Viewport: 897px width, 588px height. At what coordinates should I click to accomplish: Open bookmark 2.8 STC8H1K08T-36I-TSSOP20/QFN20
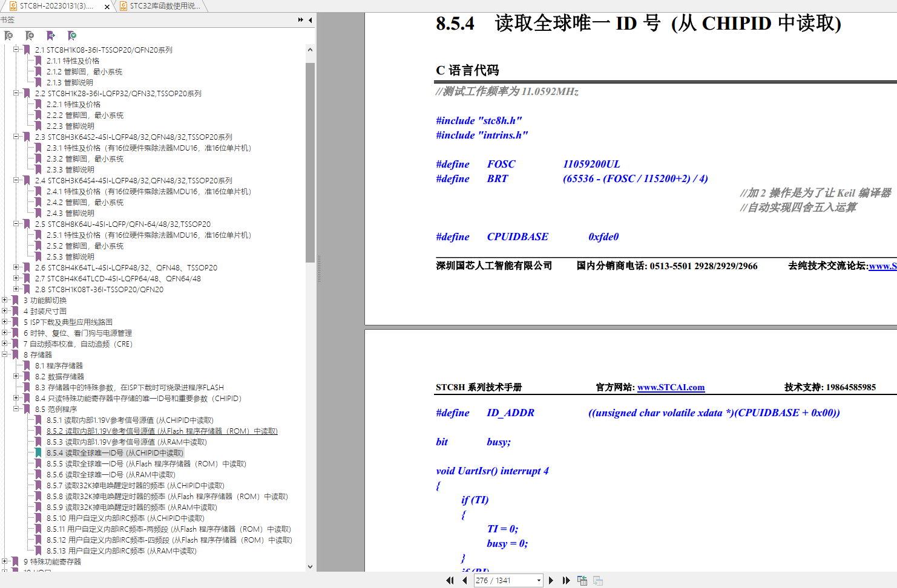(99, 289)
